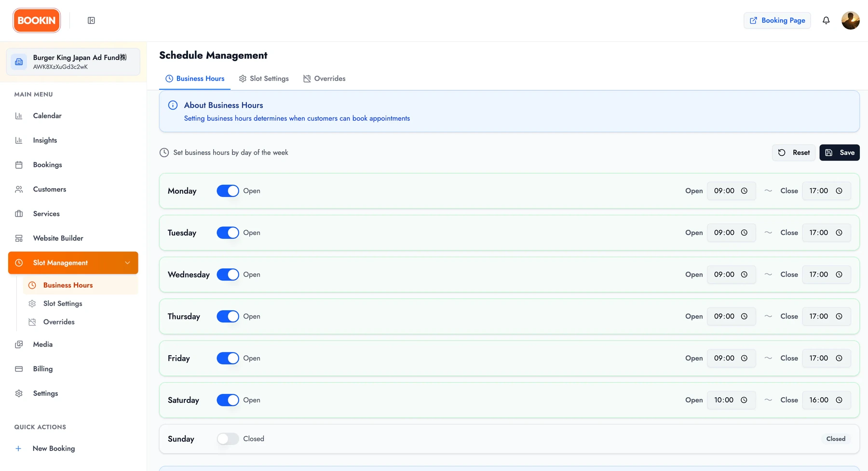Save business hours
The height and width of the screenshot is (471, 868).
(x=840, y=152)
